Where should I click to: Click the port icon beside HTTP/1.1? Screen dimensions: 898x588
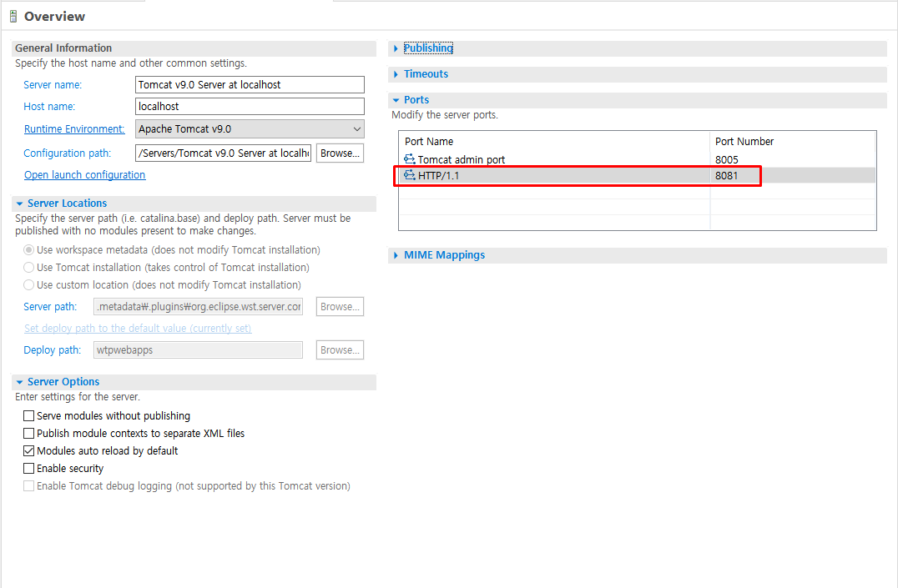coord(410,175)
